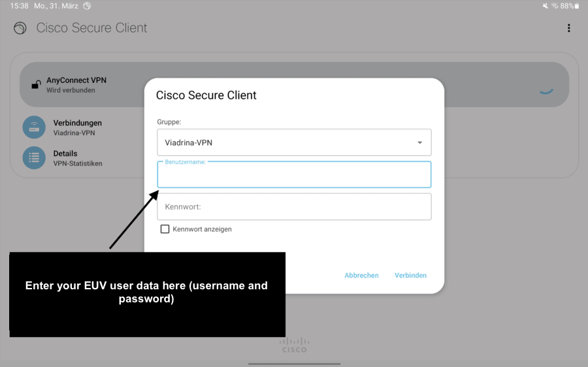Open Verbindungen Viadrina-VPN entry
588x367 pixels.
(x=77, y=127)
